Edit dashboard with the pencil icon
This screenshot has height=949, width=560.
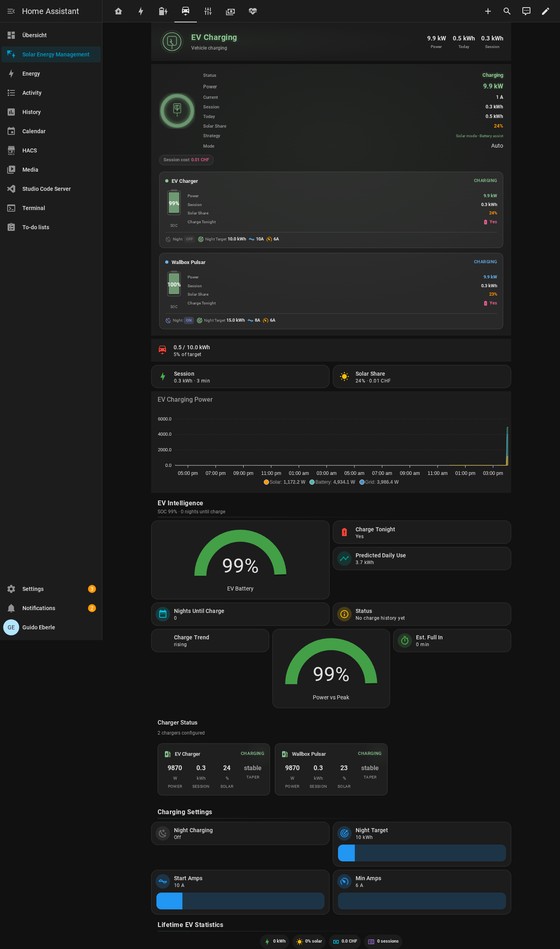coord(546,11)
